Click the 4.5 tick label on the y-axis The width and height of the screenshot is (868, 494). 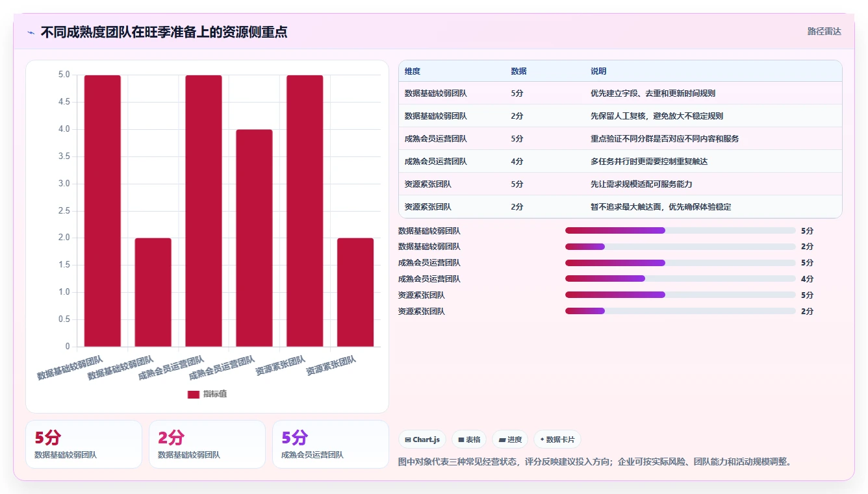[x=64, y=102]
